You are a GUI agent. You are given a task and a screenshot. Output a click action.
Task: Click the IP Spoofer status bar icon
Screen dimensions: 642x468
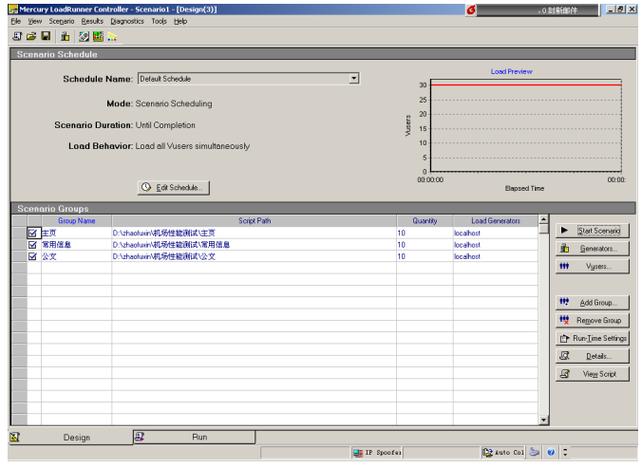(x=358, y=452)
